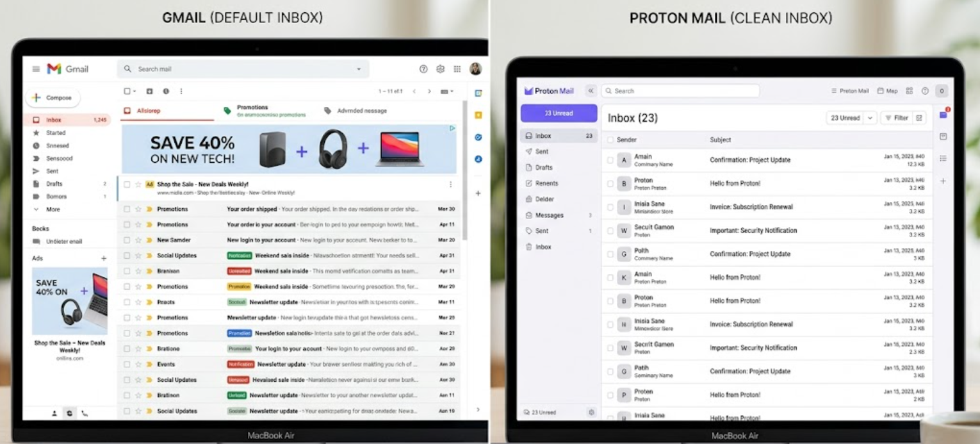This screenshot has width=980, height=444.
Task: Click the Gmail logo
Action: 68,69
